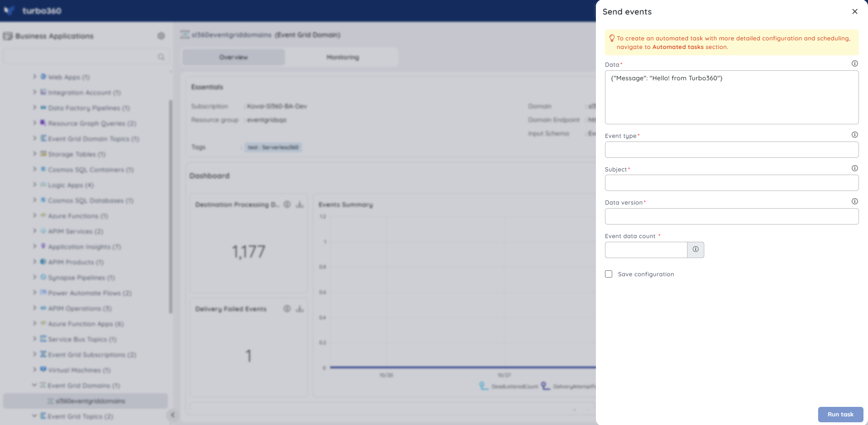This screenshot has width=868, height=425.
Task: Click the test Serverless360 tag
Action: pos(273,147)
